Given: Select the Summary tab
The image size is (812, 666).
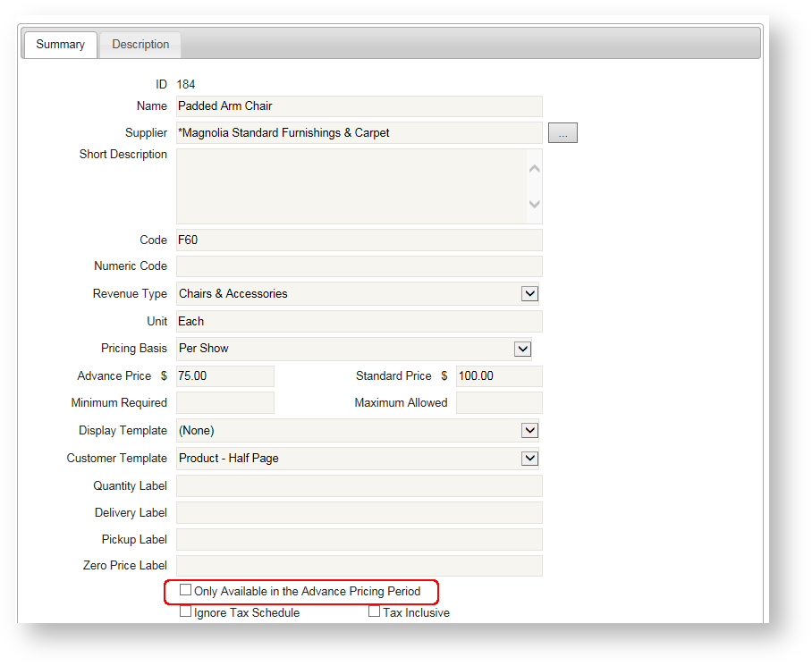Looking at the screenshot, I should click(60, 44).
